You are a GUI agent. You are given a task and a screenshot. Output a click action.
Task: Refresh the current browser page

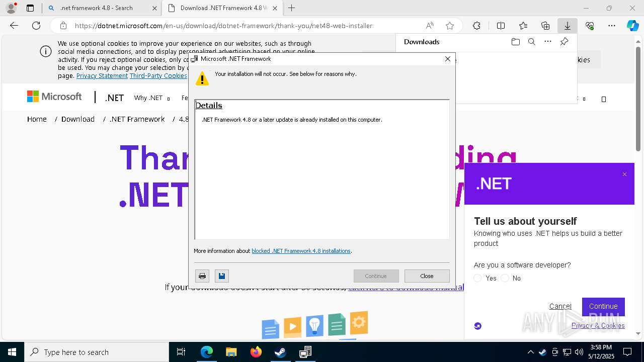click(36, 26)
